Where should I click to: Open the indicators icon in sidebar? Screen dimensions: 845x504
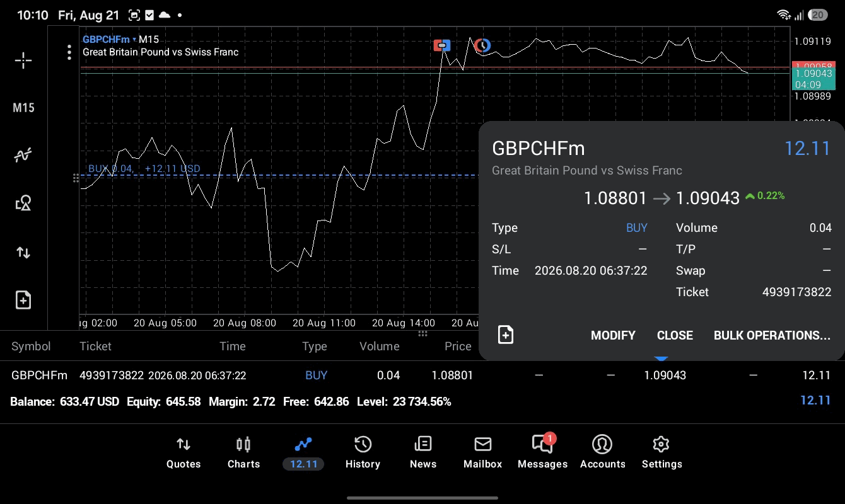coord(23,155)
